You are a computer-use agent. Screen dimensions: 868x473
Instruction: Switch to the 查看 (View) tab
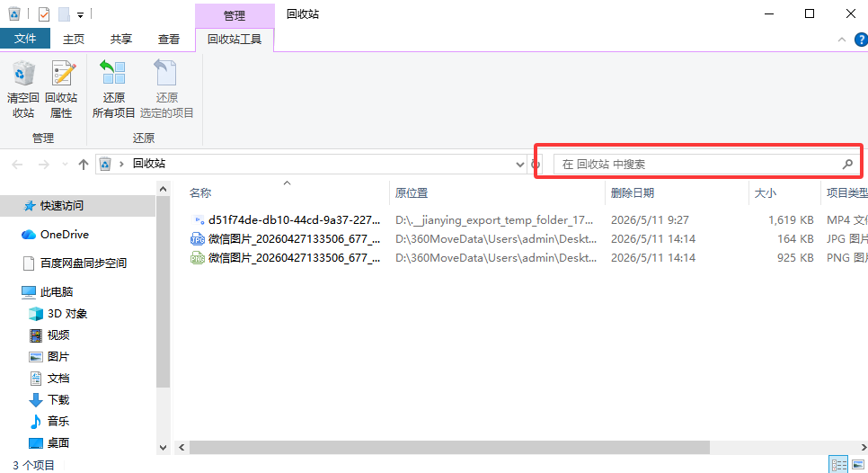pos(169,39)
